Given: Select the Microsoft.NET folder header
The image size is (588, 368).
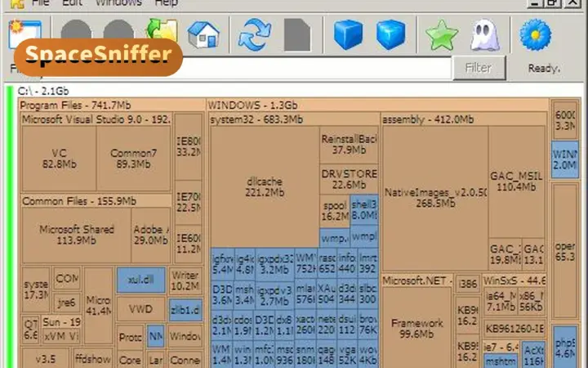Looking at the screenshot, I should (417, 280).
